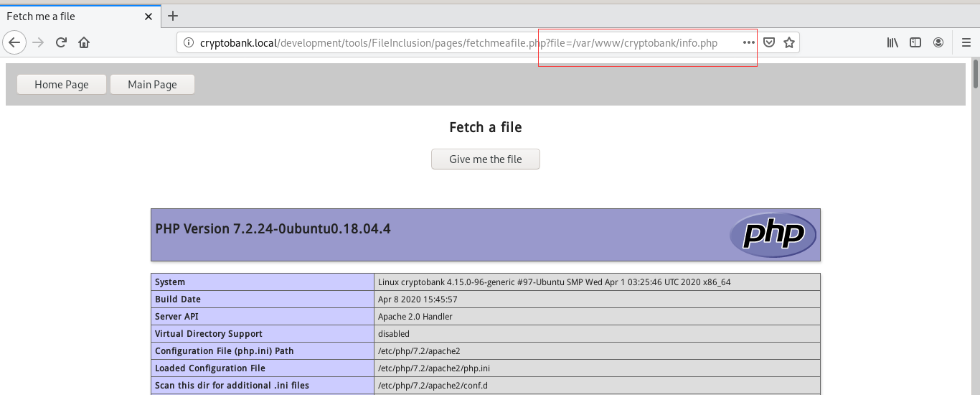Open page actions three-dot menu
Viewport: 980px width, 395px height.
point(748,43)
